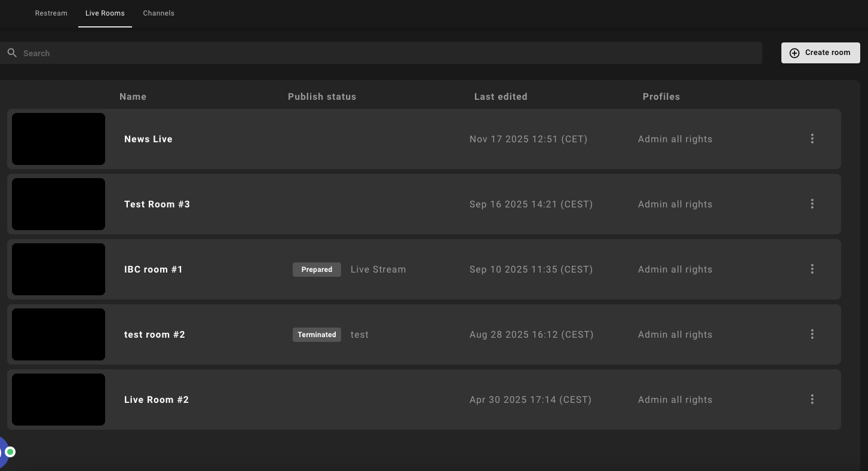The width and height of the screenshot is (868, 471).
Task: Open the News Live room thumbnail
Action: [x=59, y=139]
